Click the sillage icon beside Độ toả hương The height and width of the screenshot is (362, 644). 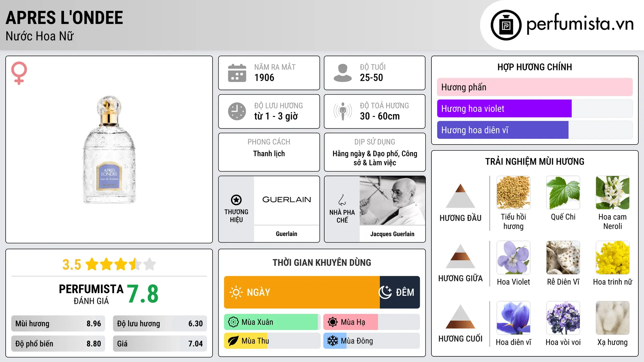point(342,111)
